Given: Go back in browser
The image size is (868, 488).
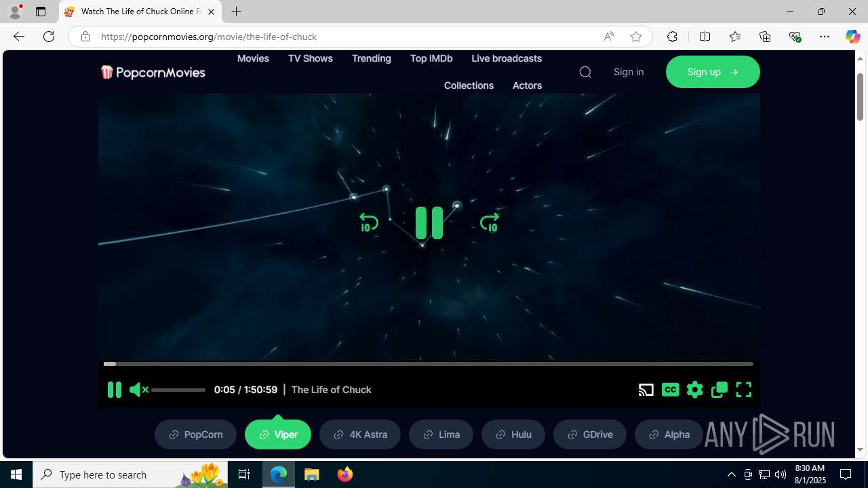Looking at the screenshot, I should pos(18,37).
